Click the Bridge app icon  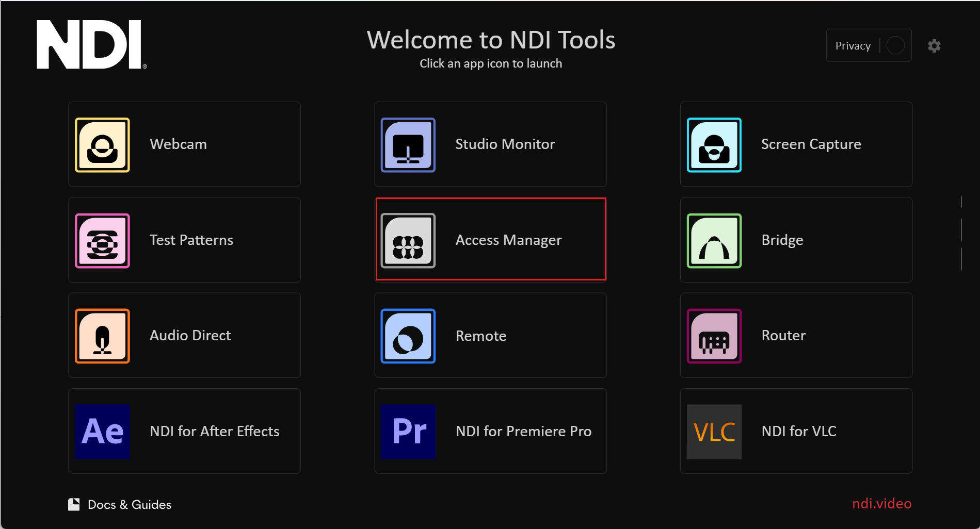(714, 241)
